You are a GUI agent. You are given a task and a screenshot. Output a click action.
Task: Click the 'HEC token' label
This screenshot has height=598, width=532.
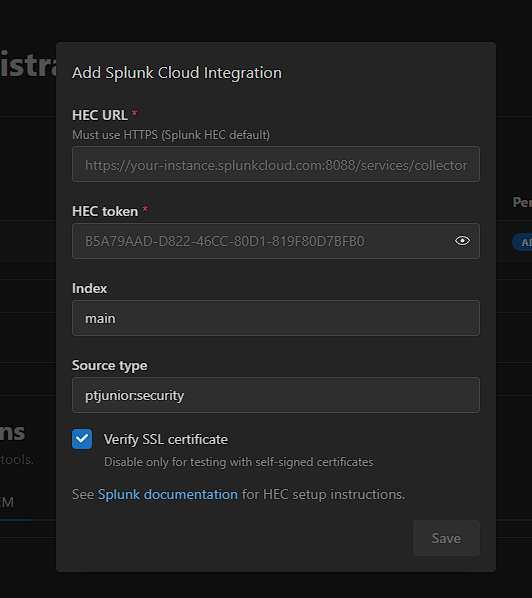tap(105, 211)
